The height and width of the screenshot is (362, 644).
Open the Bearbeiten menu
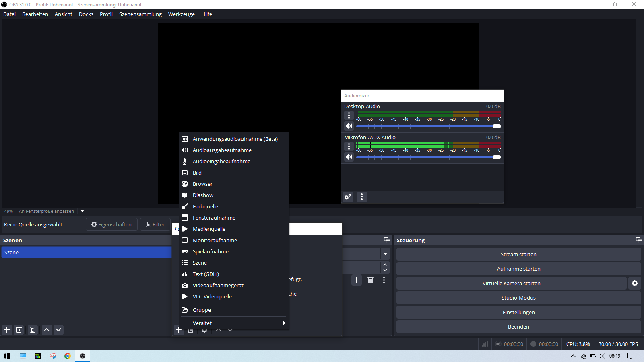35,14
